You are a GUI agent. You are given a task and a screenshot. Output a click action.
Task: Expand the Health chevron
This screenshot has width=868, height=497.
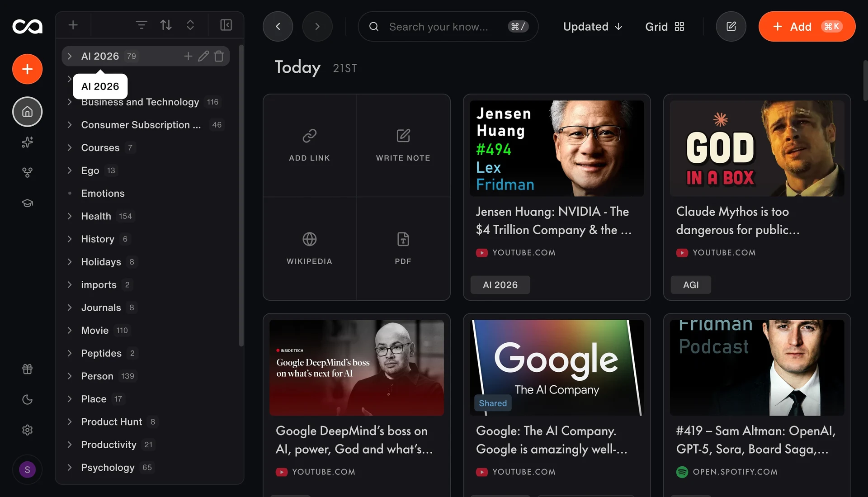(x=70, y=216)
